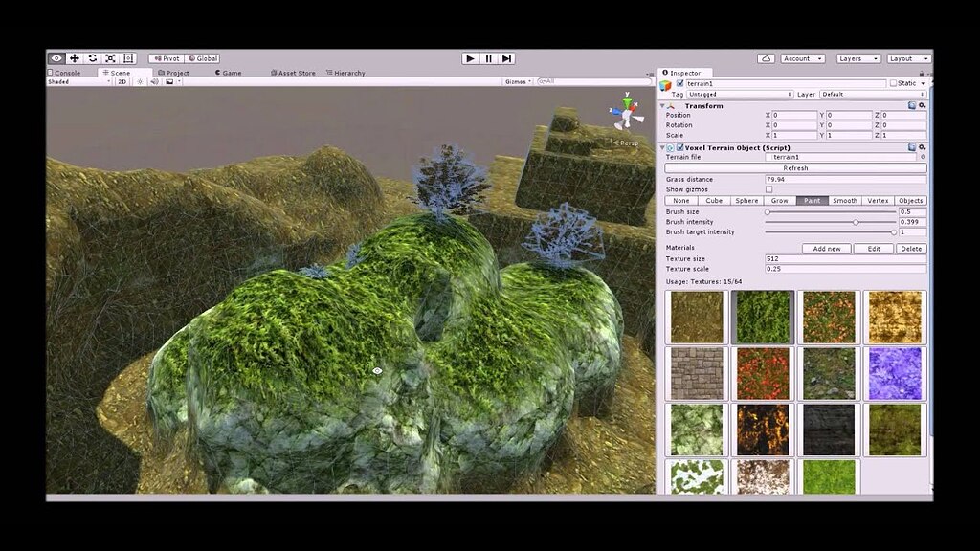The image size is (980, 551).
Task: Select the Rect transform tool
Action: (128, 58)
